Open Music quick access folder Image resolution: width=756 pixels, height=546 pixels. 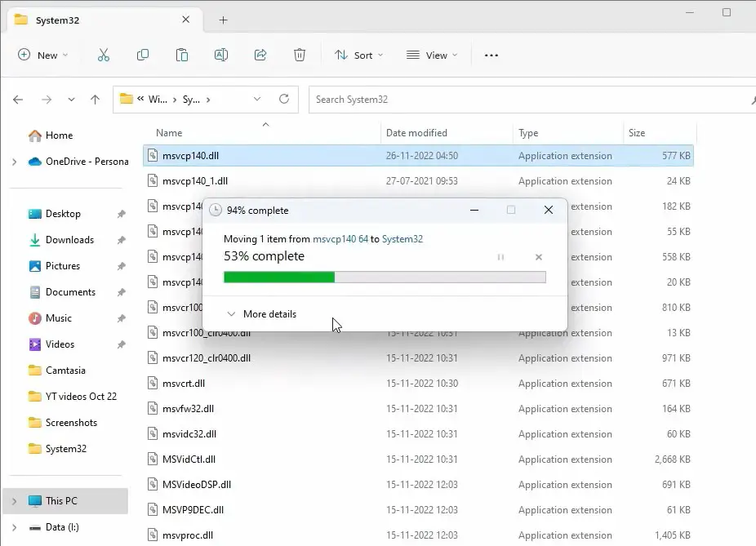click(50, 318)
